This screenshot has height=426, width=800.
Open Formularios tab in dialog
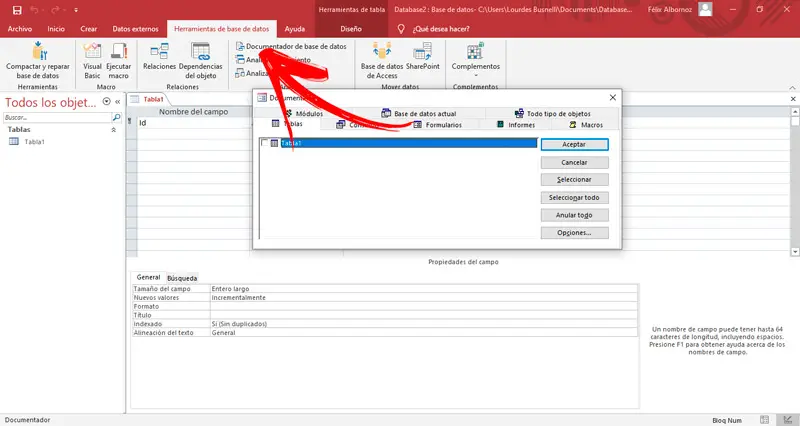point(438,124)
